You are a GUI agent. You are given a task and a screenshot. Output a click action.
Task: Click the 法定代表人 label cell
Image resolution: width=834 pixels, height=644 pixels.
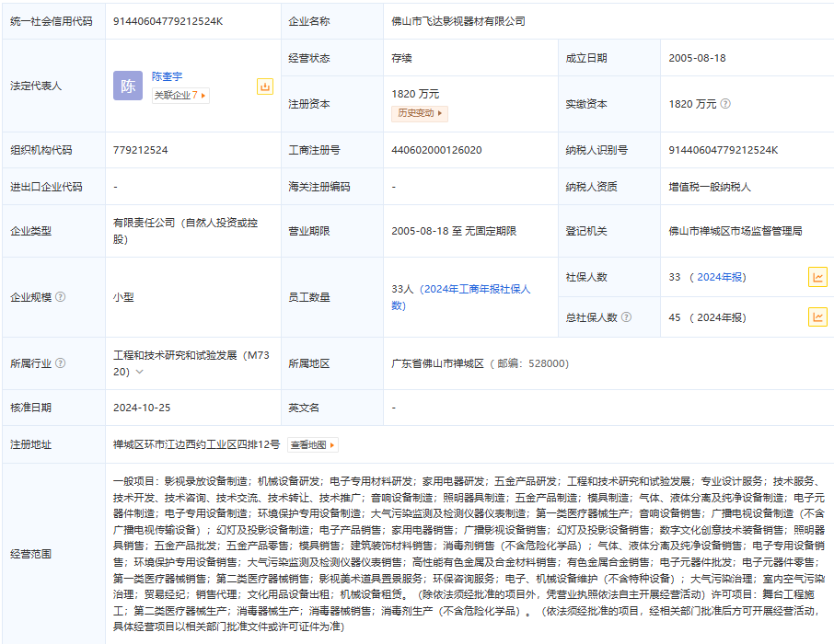[53, 86]
